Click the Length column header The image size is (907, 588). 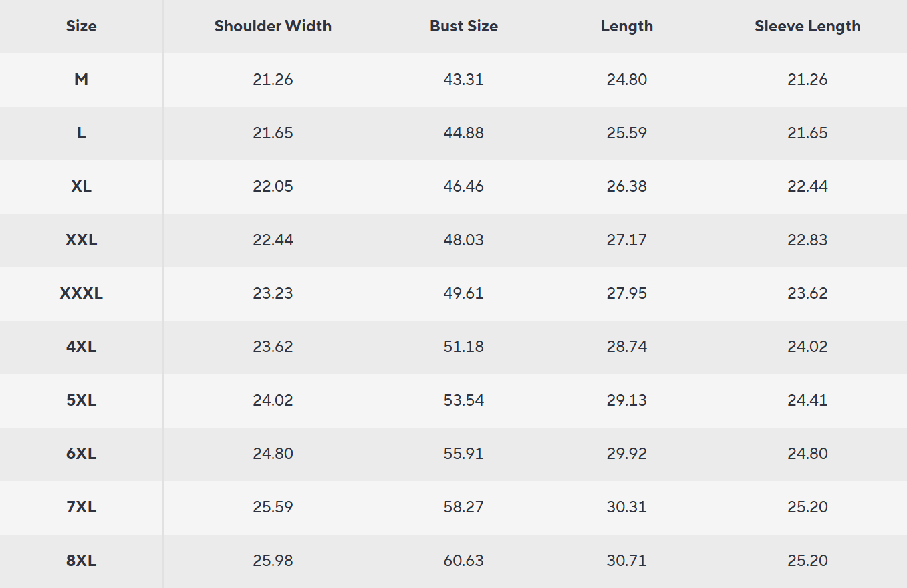(626, 26)
